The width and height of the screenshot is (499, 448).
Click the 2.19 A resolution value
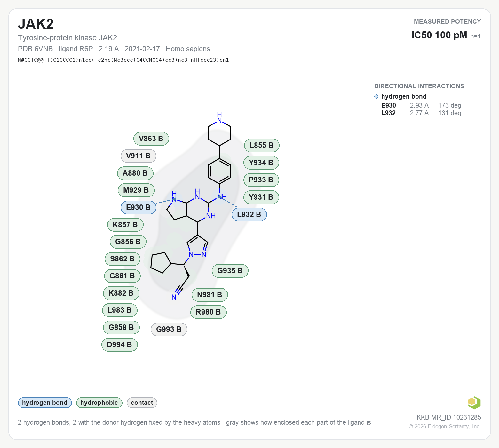tap(109, 49)
